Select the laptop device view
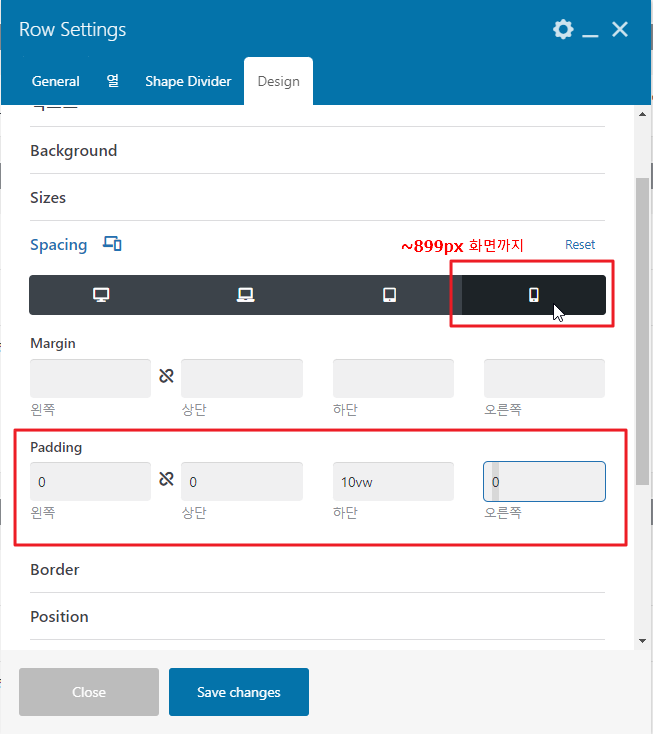Viewport: 653px width, 734px height. (x=245, y=295)
